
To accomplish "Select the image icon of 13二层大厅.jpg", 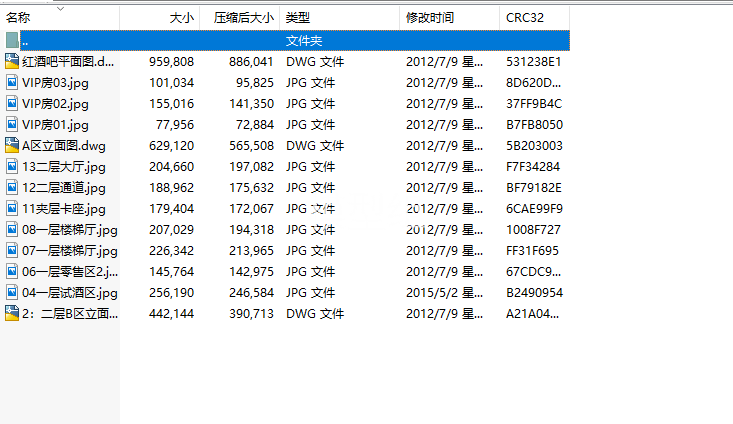I will click(x=12, y=166).
